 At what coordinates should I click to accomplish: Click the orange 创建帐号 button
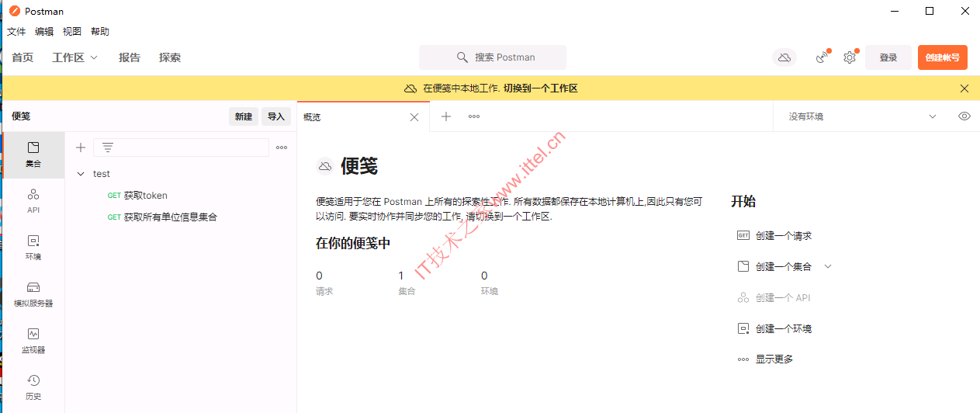pos(943,57)
